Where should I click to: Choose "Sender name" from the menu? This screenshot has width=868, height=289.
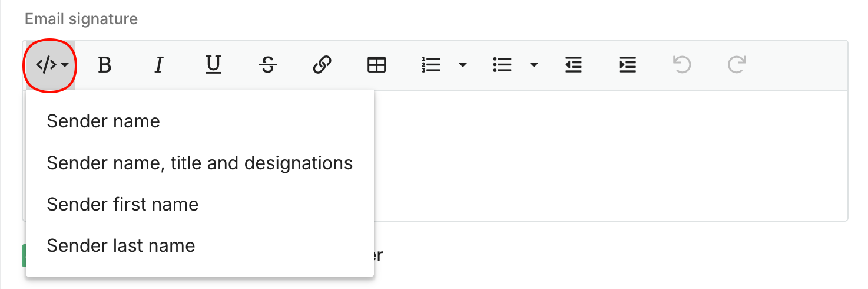[x=104, y=121]
